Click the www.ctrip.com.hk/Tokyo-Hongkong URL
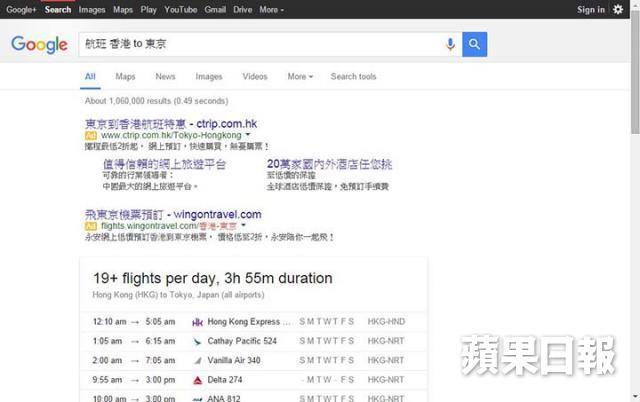 171,135
